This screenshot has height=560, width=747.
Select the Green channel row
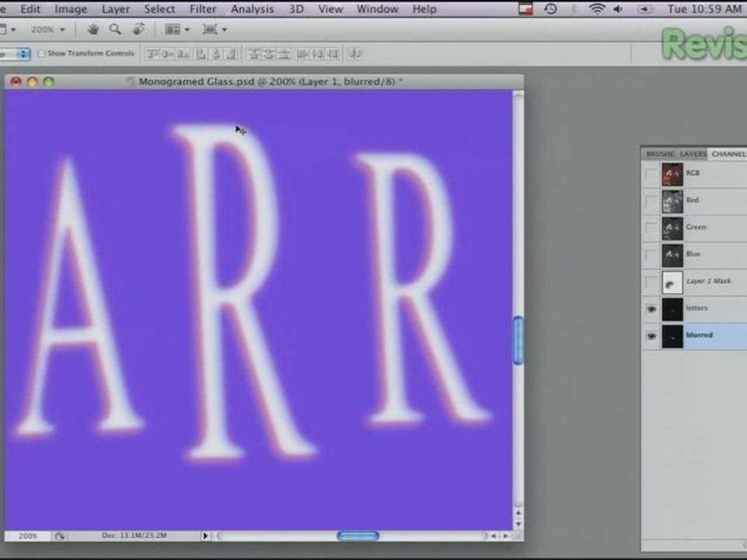click(x=695, y=228)
